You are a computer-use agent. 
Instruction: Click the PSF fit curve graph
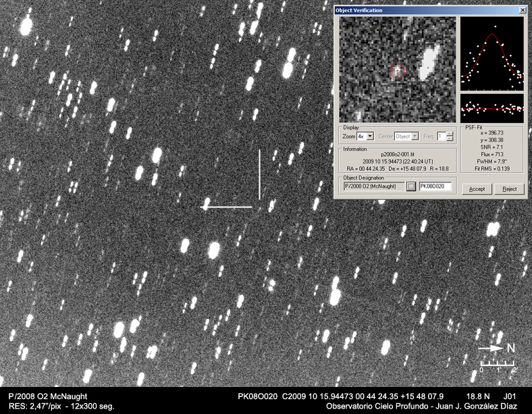[x=491, y=54]
